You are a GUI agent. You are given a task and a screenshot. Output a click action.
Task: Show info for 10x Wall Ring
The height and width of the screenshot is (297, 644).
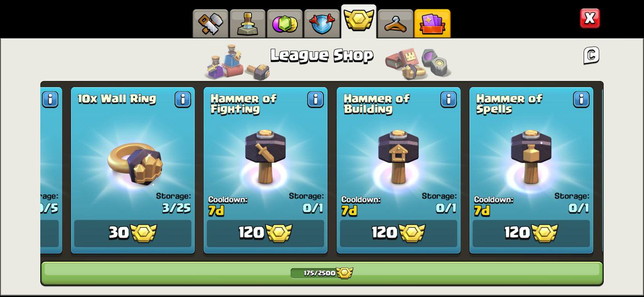[183, 100]
